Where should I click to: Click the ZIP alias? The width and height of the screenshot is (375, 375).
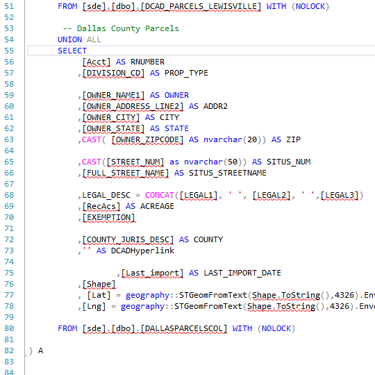coord(293,140)
